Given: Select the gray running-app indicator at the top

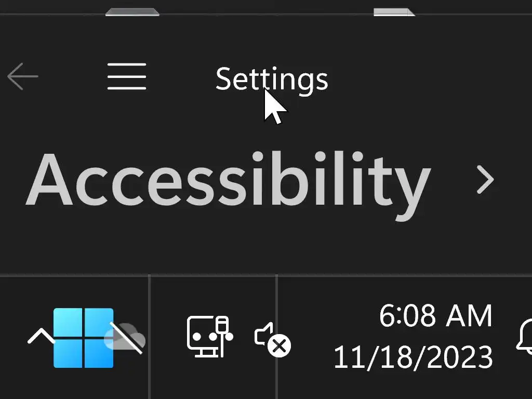Looking at the screenshot, I should 132,12.
